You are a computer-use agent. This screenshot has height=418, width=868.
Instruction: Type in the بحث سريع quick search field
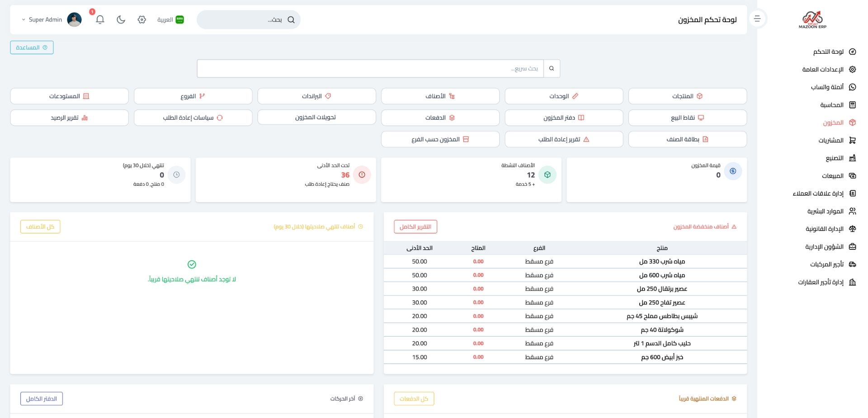tap(371, 69)
